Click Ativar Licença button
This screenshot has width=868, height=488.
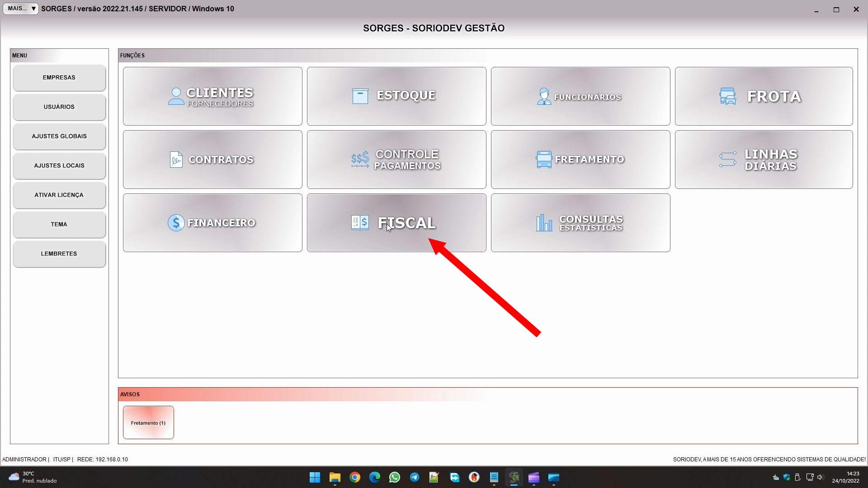click(x=59, y=195)
